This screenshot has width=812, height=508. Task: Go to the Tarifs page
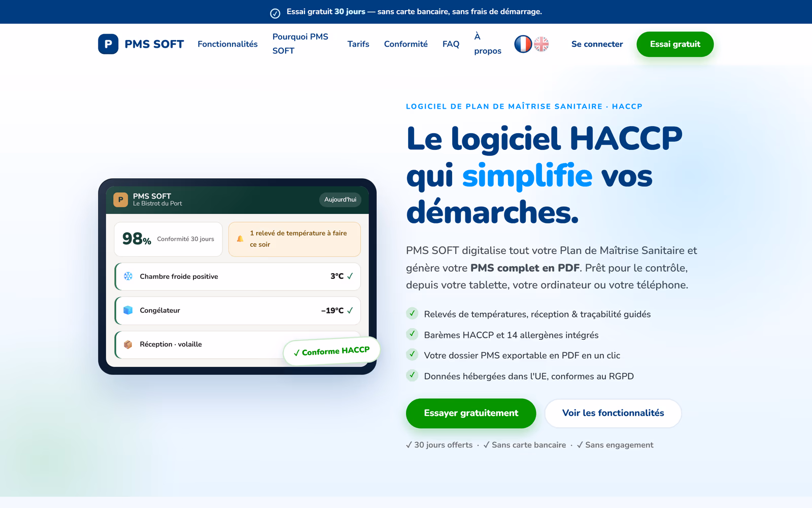358,44
